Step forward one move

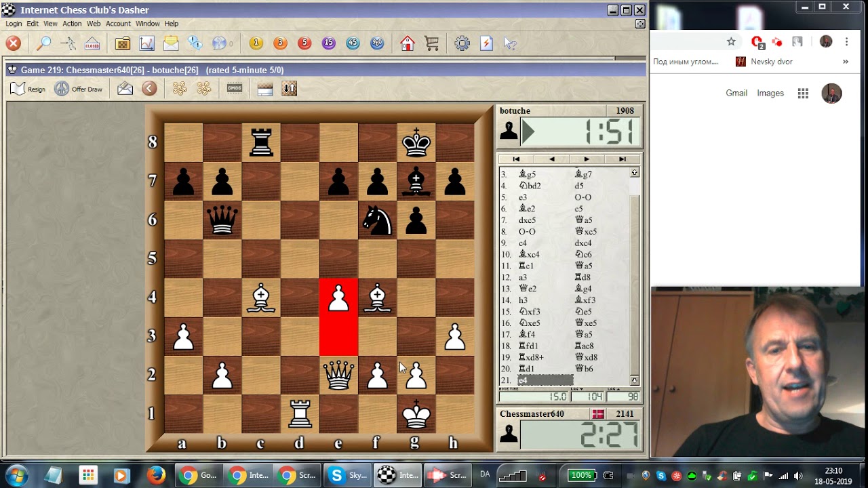587,159
